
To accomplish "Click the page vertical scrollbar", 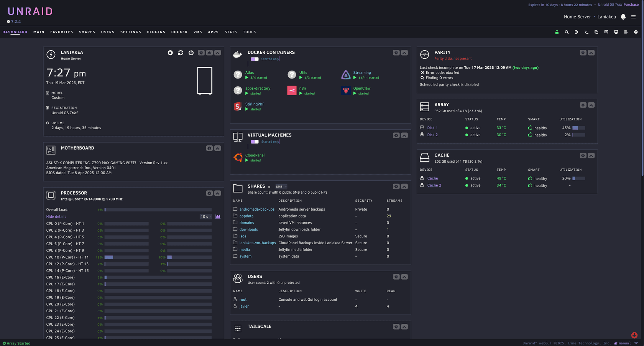I will (x=642, y=88).
